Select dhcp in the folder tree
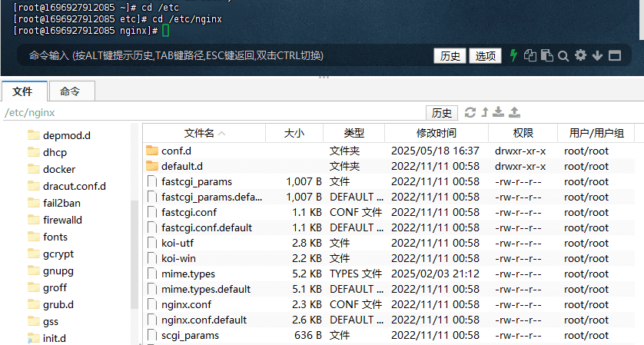644x345 pixels. tap(55, 152)
